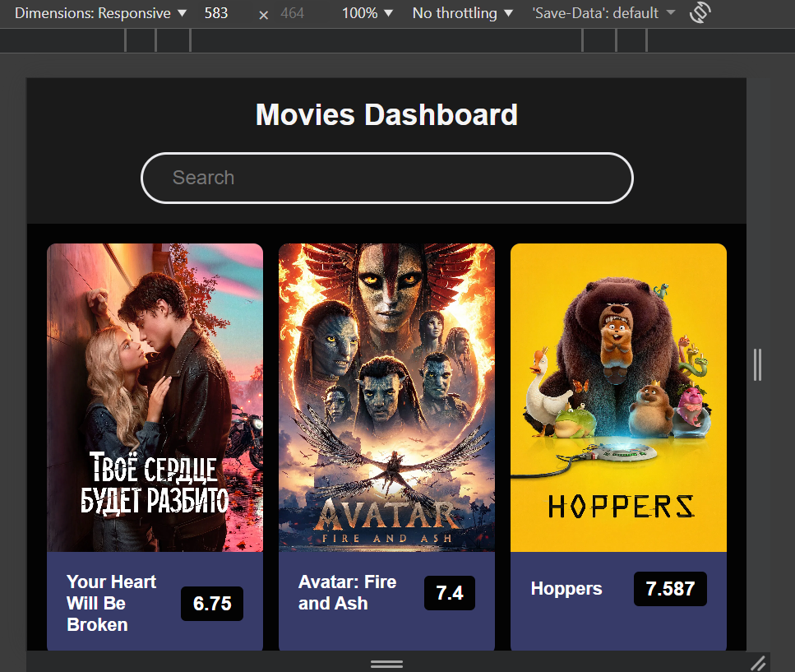Open the 100% zoom dropdown

click(x=367, y=13)
